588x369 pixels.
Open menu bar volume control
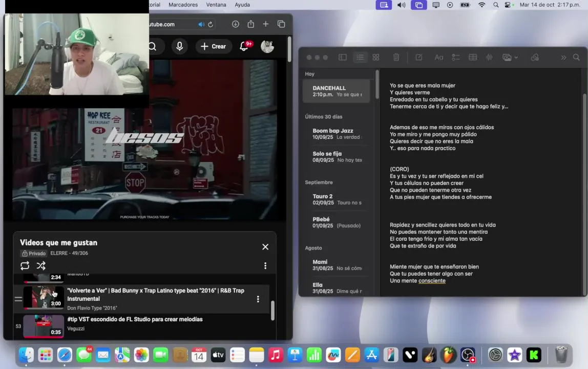click(x=401, y=5)
